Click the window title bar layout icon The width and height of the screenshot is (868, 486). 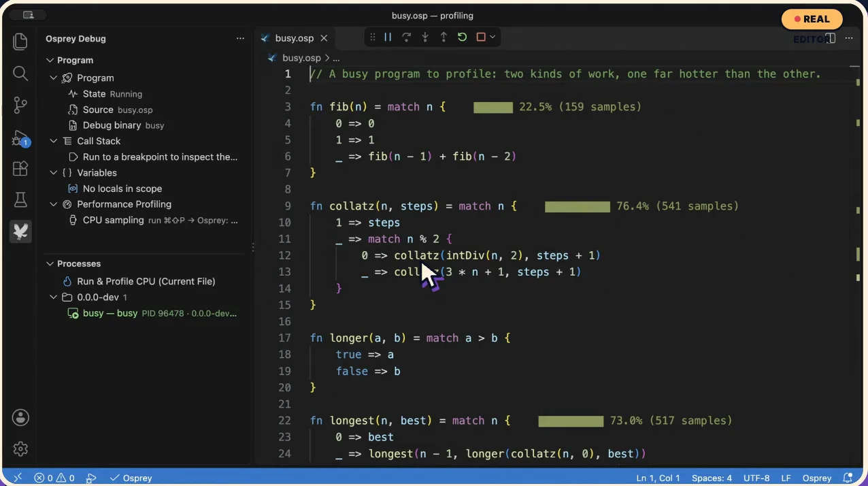tap(28, 15)
